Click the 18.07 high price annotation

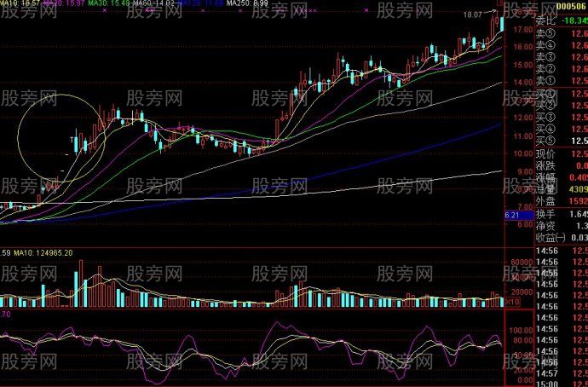click(472, 15)
